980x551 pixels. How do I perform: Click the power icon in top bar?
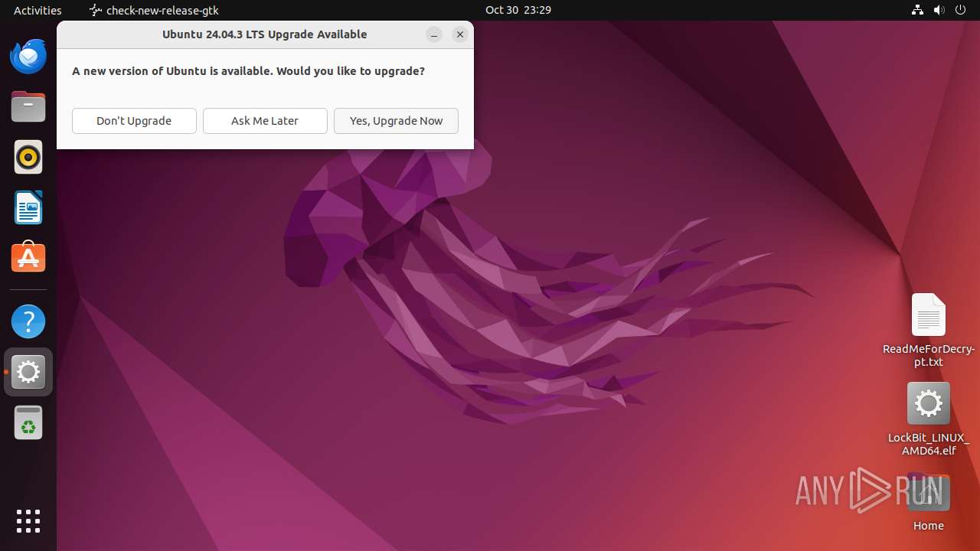961,10
